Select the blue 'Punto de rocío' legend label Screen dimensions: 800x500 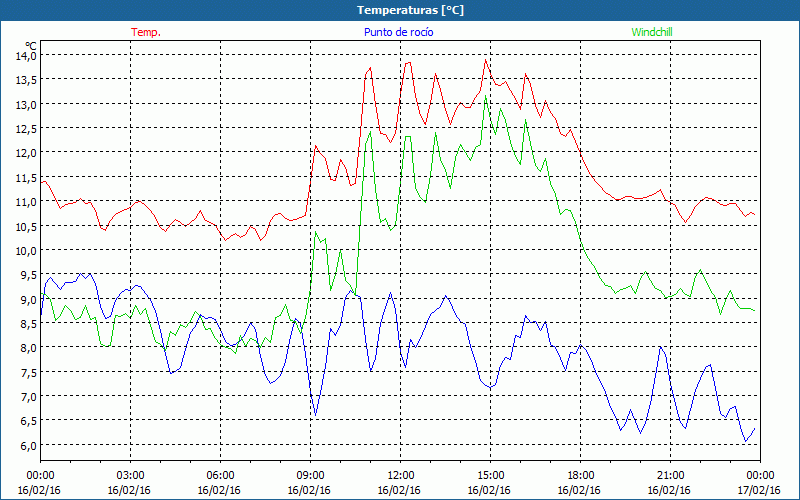(x=398, y=32)
